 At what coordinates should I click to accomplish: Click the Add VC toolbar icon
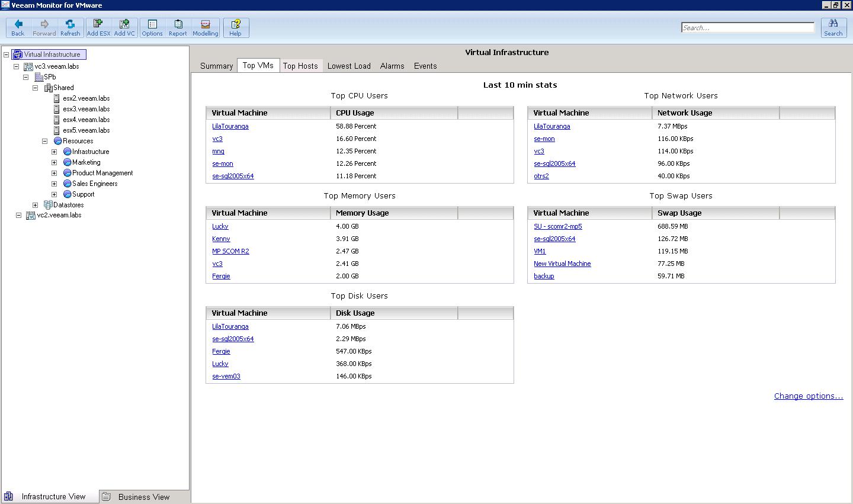point(124,28)
